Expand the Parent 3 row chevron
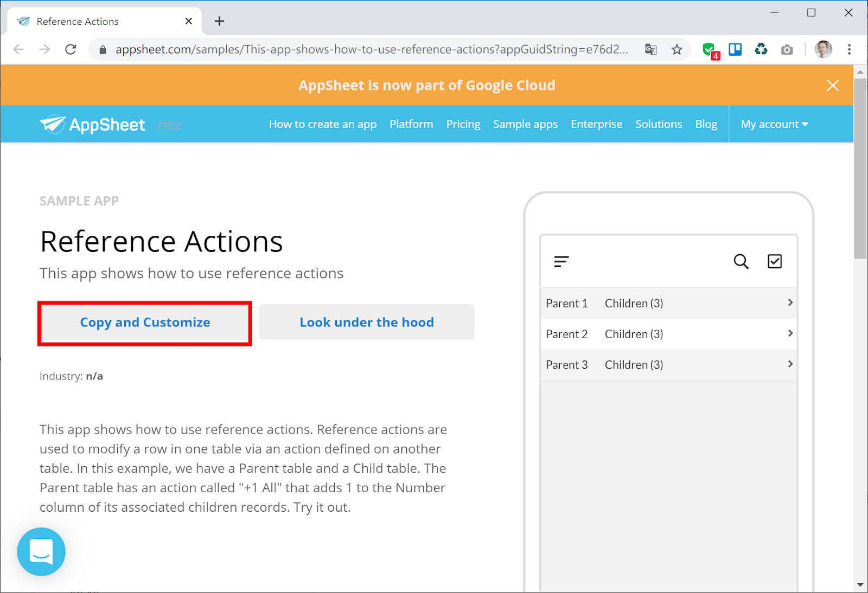Image resolution: width=868 pixels, height=593 pixels. click(790, 364)
